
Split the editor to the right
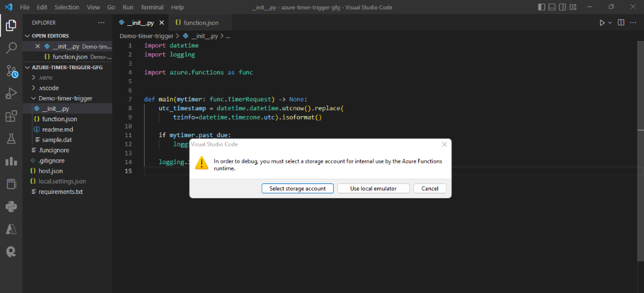[x=621, y=23]
